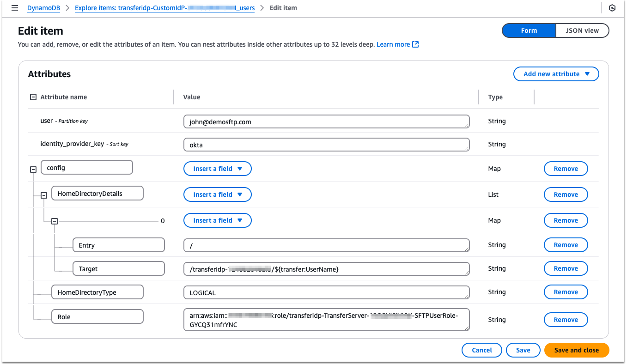Click the Cancel button
Screen dimensions: 627x364
point(481,350)
